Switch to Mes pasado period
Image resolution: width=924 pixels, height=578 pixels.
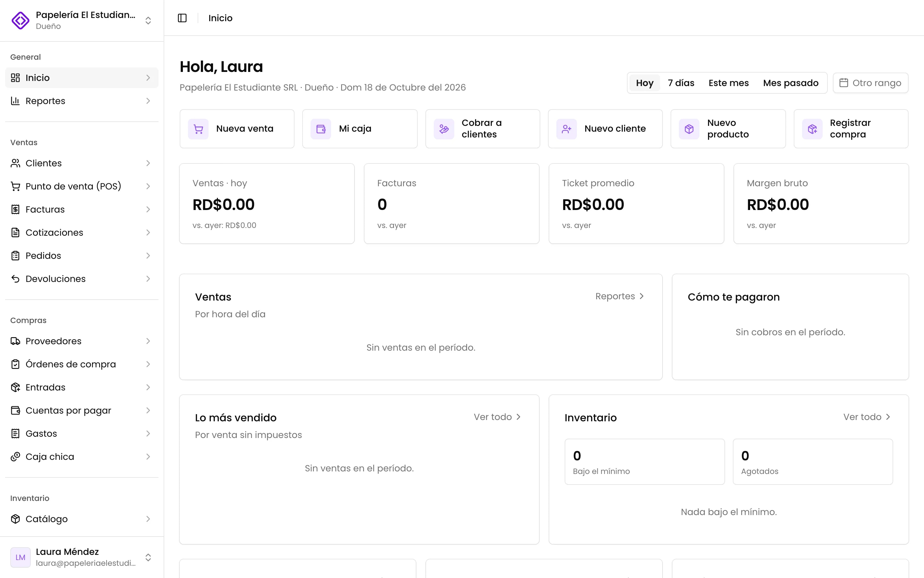click(791, 83)
